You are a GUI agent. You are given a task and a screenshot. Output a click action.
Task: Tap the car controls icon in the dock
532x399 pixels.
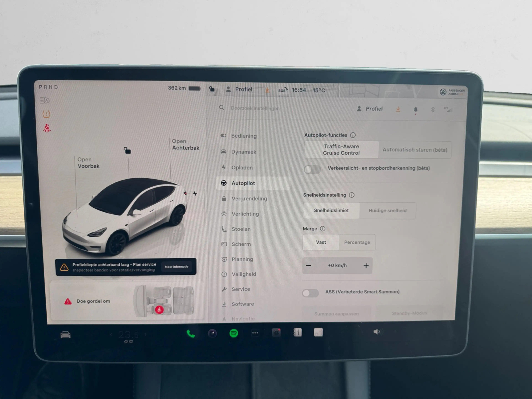click(65, 335)
